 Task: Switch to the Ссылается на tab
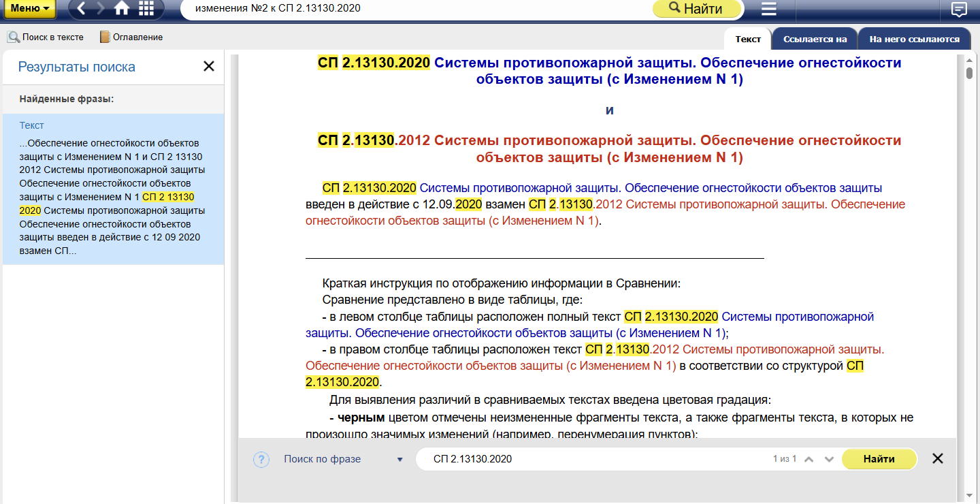coord(815,39)
